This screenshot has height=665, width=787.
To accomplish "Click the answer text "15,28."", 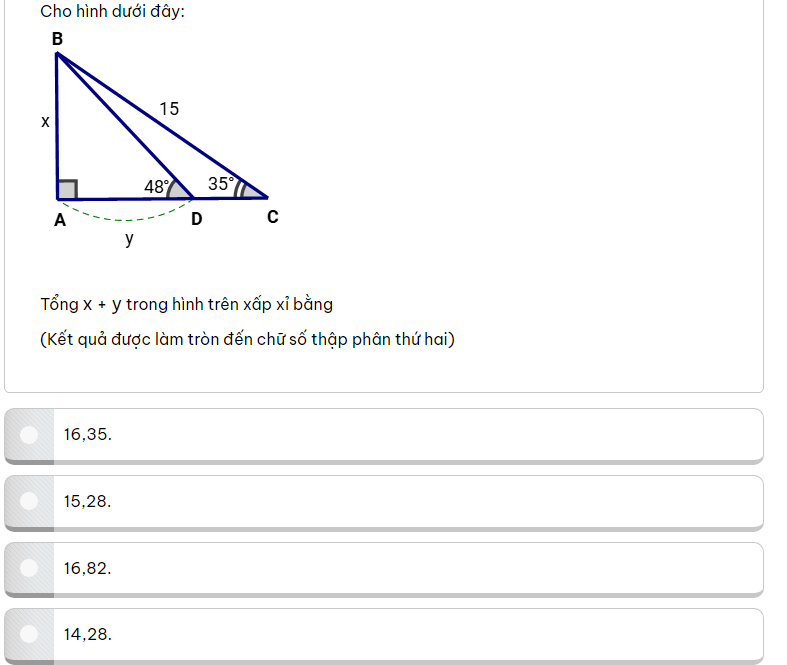I will pyautogui.click(x=88, y=501).
